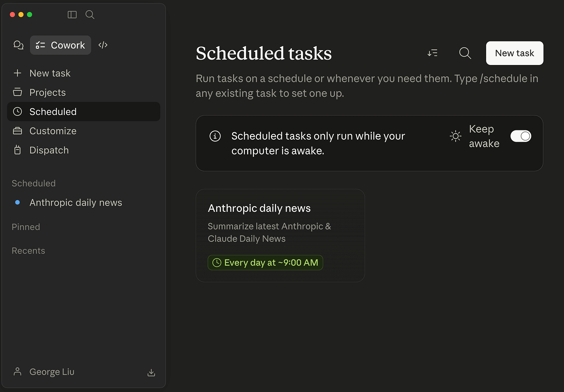Image resolution: width=564 pixels, height=392 pixels.
Task: Open Anthropic daily news in sidebar list
Action: pos(76,202)
